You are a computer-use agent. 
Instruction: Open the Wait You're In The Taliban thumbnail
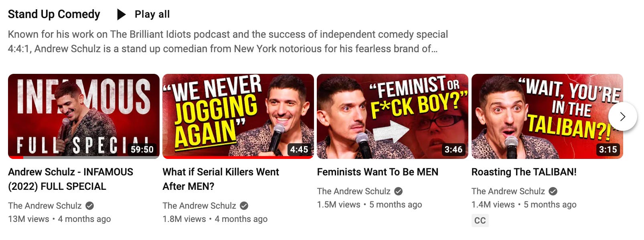click(547, 116)
